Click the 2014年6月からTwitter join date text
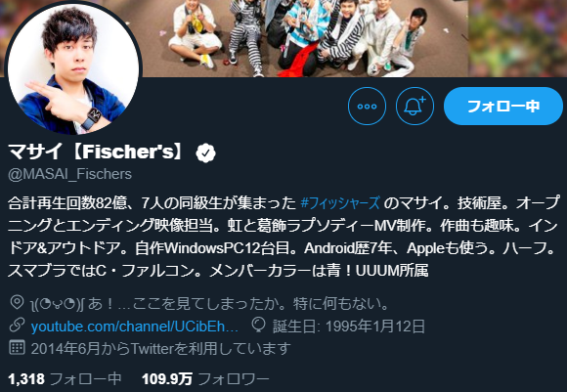Viewport: 567px width, 392px height. 160,349
